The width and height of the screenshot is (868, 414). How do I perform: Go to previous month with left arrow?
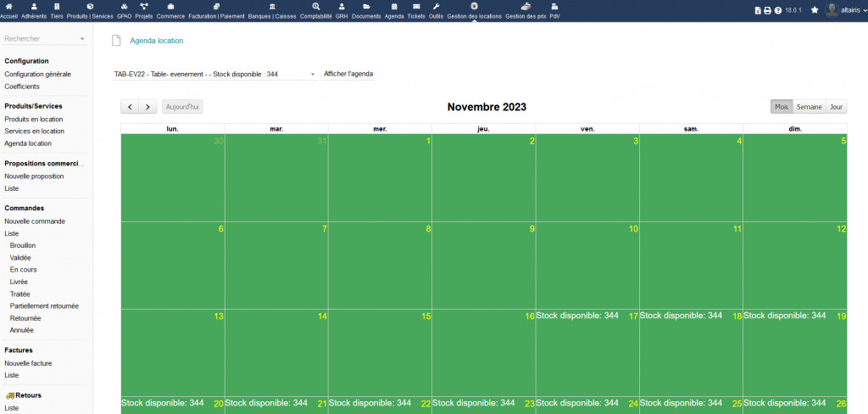(130, 107)
